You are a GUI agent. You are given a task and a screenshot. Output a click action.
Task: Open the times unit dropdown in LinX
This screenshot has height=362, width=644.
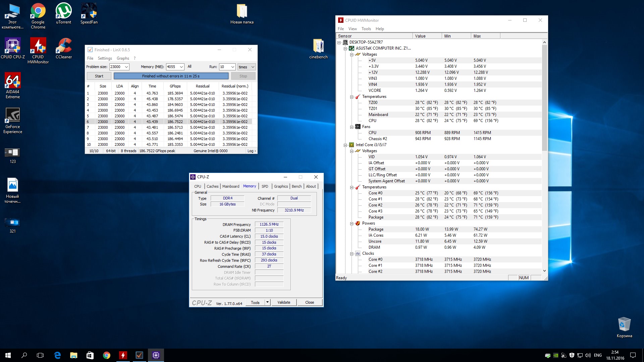pyautogui.click(x=253, y=67)
